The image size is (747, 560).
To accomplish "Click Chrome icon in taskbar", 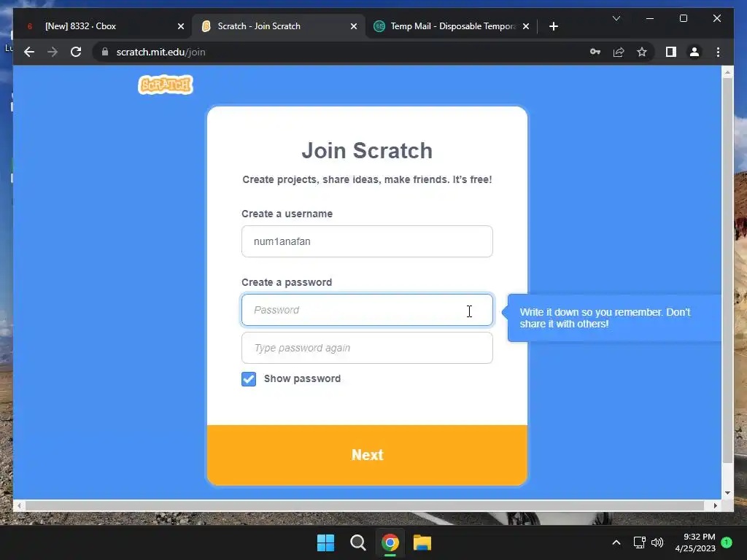I will (390, 542).
